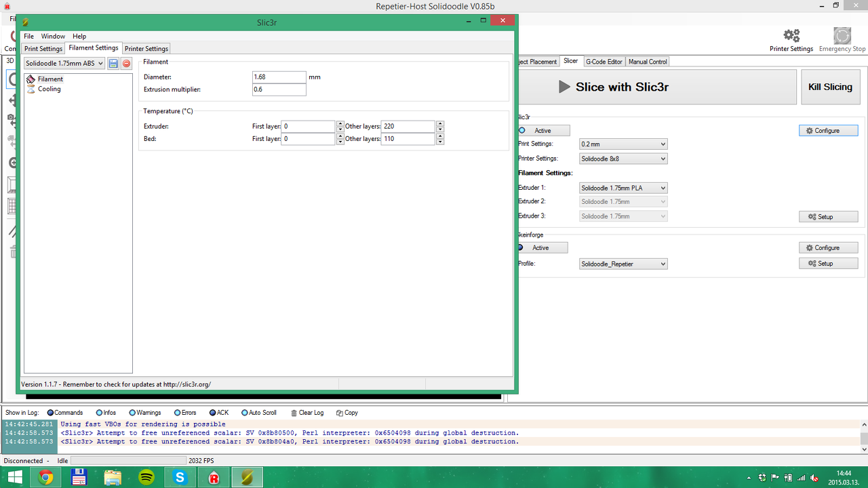Switch to the Print Settings tab
This screenshot has height=488, width=868.
click(x=43, y=49)
